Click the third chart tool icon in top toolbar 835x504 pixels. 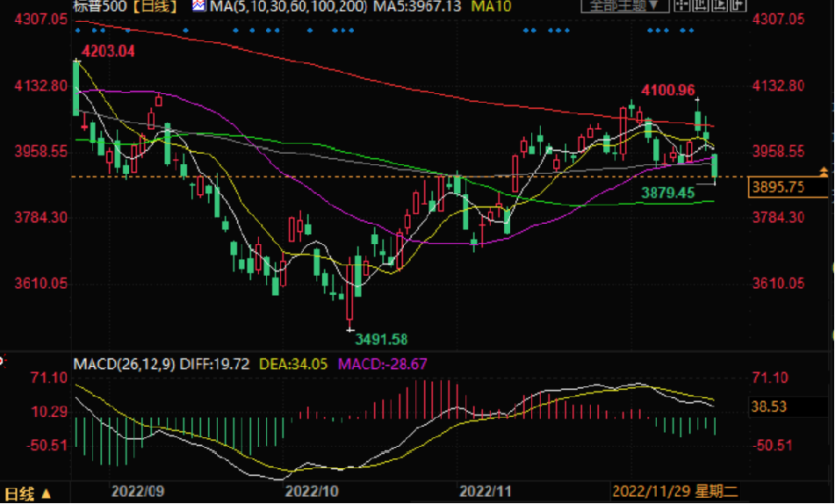tap(720, 5)
